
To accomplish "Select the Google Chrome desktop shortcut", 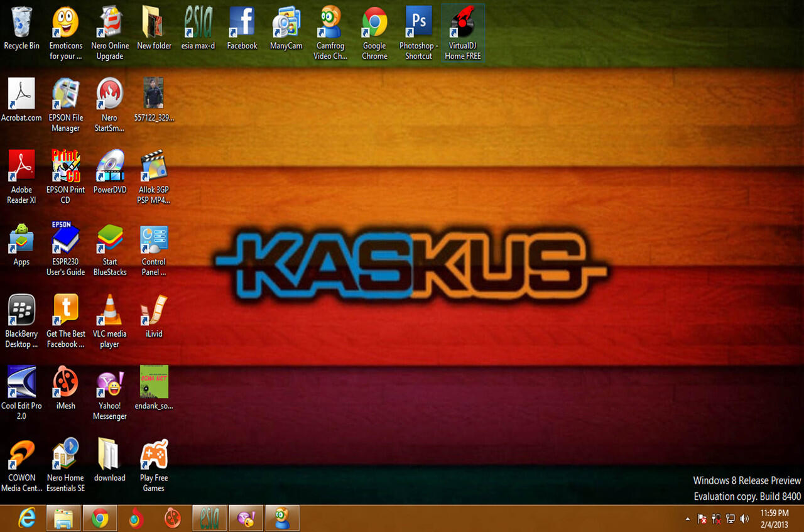I will tap(374, 34).
